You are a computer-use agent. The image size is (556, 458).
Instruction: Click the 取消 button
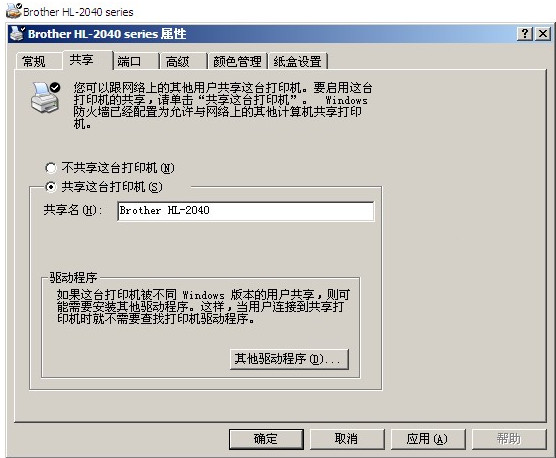point(347,439)
